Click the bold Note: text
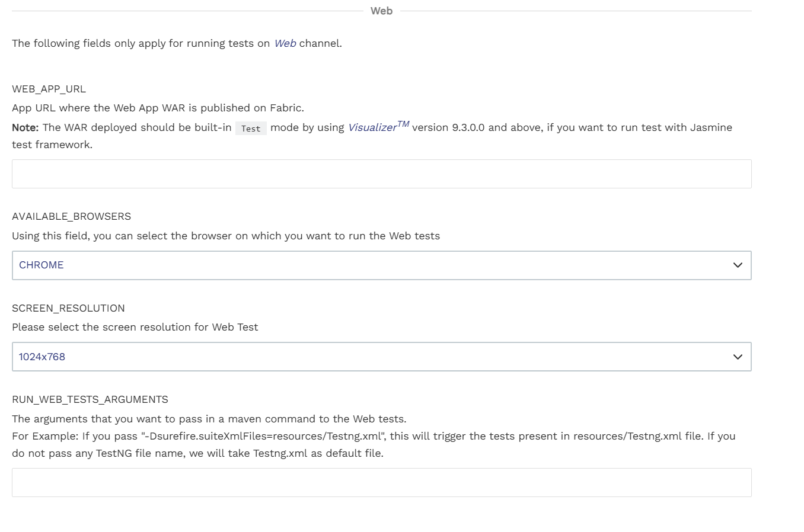Image resolution: width=804 pixels, height=532 pixels. tap(25, 127)
